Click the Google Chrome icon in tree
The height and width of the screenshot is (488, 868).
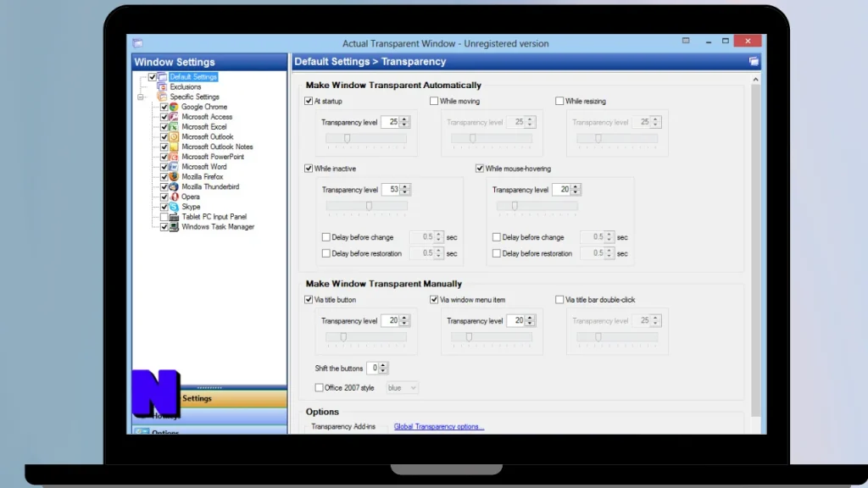pos(174,107)
